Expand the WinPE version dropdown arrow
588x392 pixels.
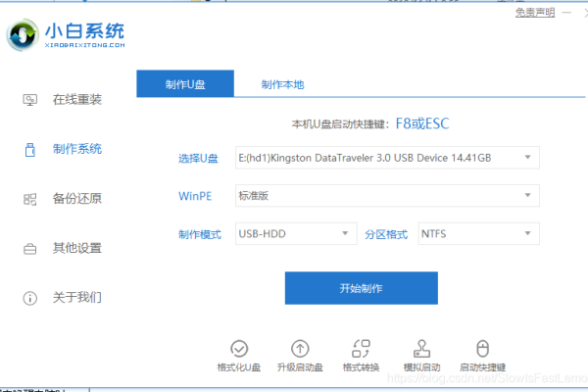(x=527, y=195)
